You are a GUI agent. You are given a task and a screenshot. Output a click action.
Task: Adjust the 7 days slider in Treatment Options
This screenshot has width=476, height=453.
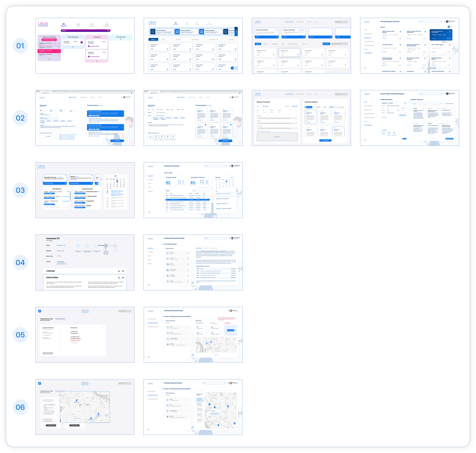(333, 107)
